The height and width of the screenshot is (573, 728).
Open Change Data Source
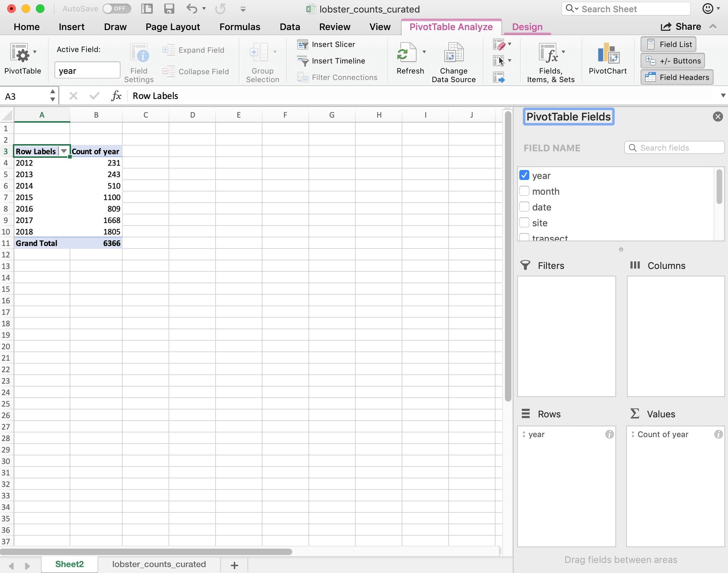click(453, 61)
